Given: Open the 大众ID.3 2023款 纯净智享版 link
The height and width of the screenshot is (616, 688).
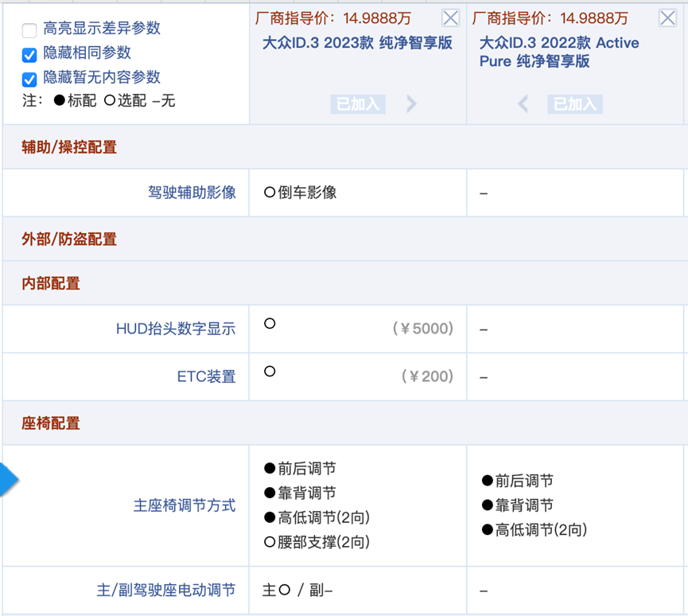Looking at the screenshot, I should (x=357, y=43).
